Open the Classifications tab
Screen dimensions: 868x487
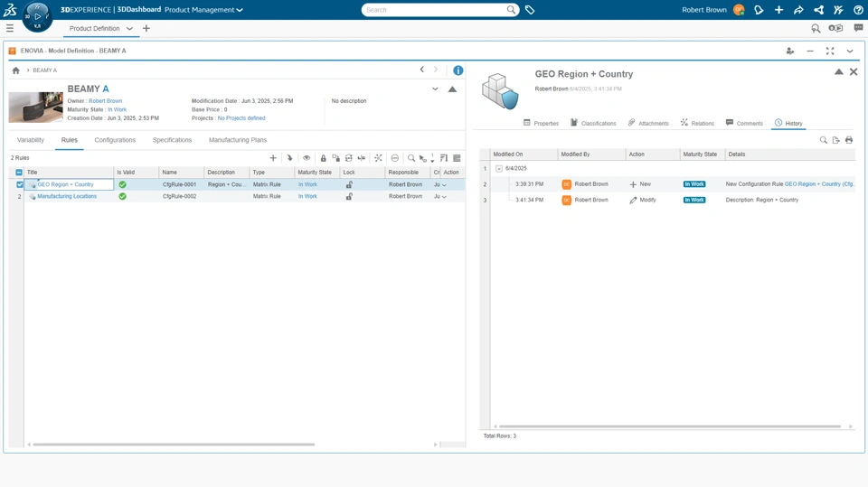click(x=593, y=123)
